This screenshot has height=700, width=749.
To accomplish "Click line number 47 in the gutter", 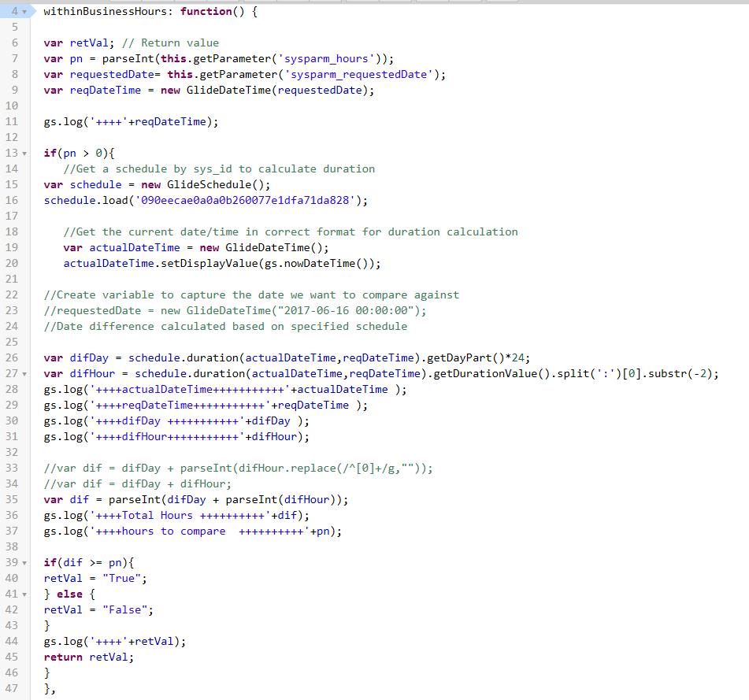I will (x=12, y=689).
